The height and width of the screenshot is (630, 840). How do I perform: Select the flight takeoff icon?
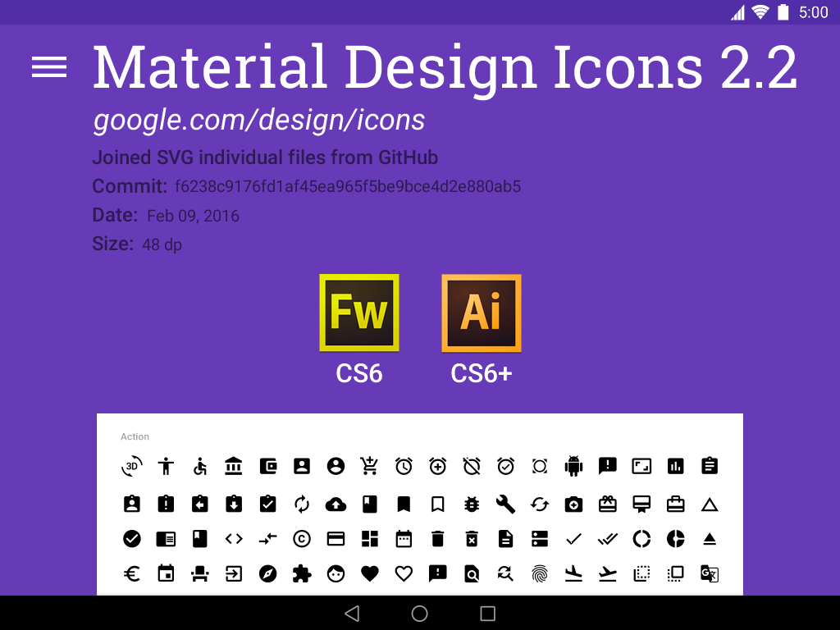(x=607, y=573)
